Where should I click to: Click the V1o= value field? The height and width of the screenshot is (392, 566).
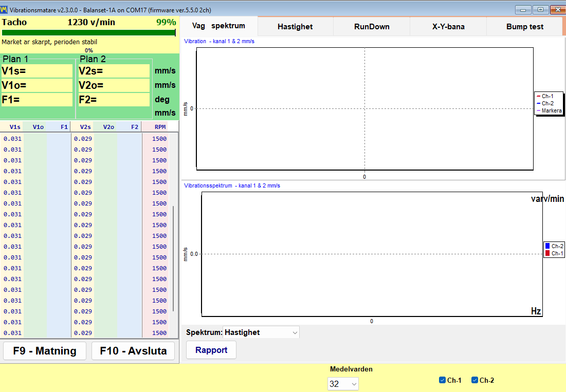coord(37,85)
